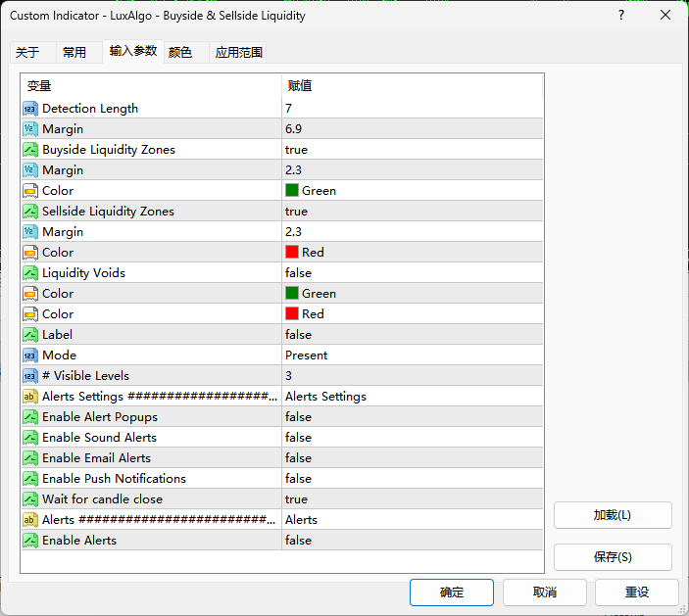Click the string icon beside Alerts Settings
The height and width of the screenshot is (616, 689).
tap(30, 397)
